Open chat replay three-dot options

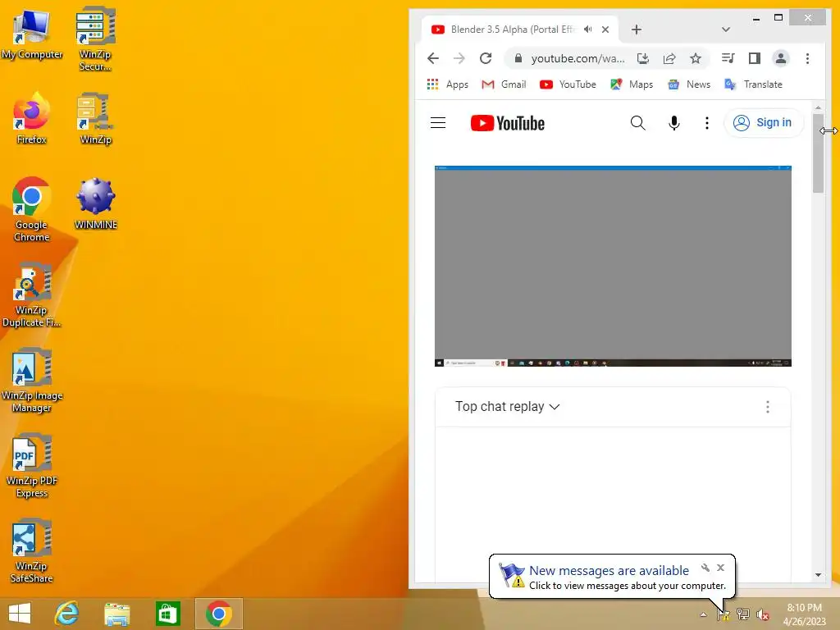[x=768, y=407]
